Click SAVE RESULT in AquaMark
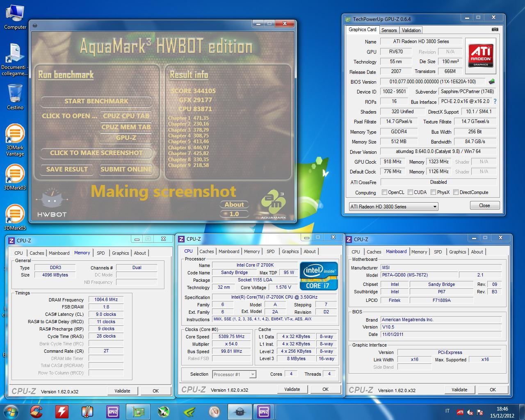Image resolution: width=525 pixels, height=420 pixels. (x=67, y=169)
